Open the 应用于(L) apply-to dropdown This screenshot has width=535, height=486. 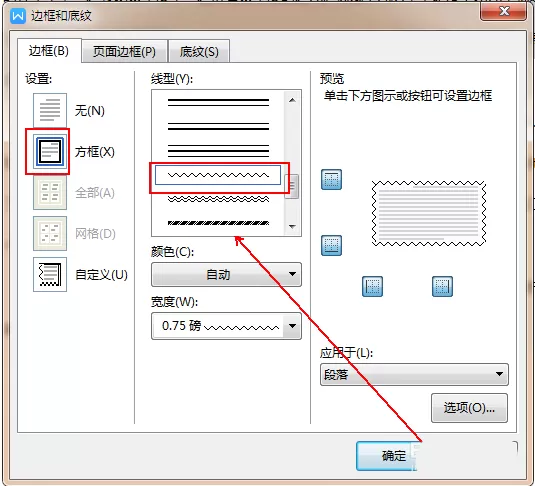click(414, 374)
